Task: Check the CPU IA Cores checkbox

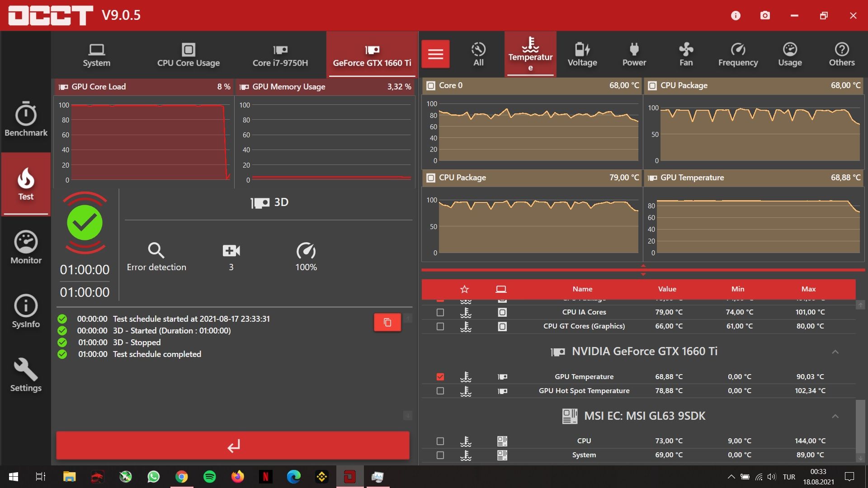Action: 440,312
